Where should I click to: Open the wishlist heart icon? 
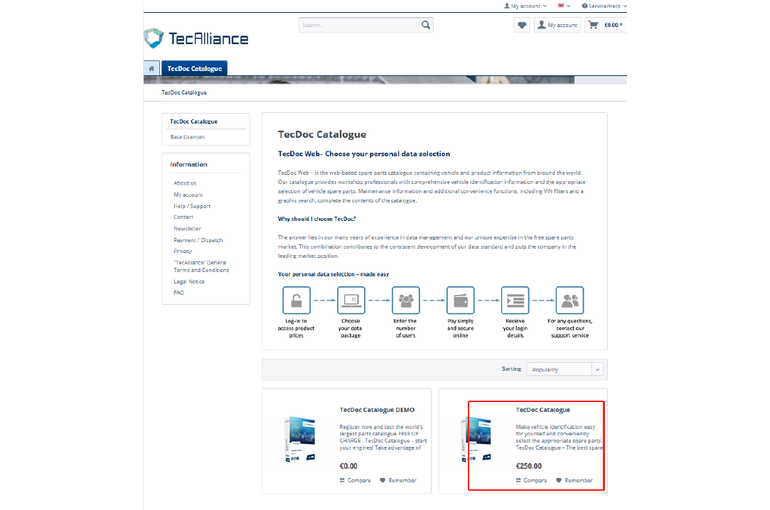pos(522,25)
